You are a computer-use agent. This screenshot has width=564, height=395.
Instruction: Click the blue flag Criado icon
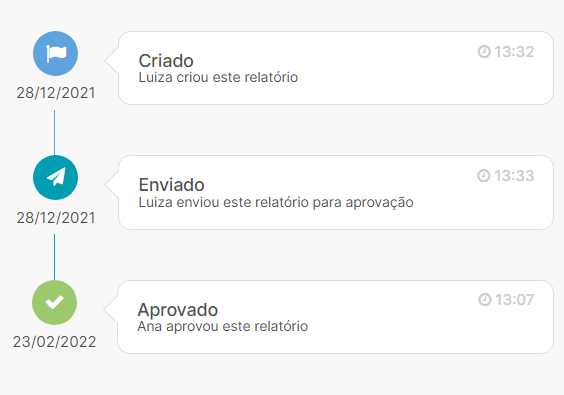coord(55,54)
